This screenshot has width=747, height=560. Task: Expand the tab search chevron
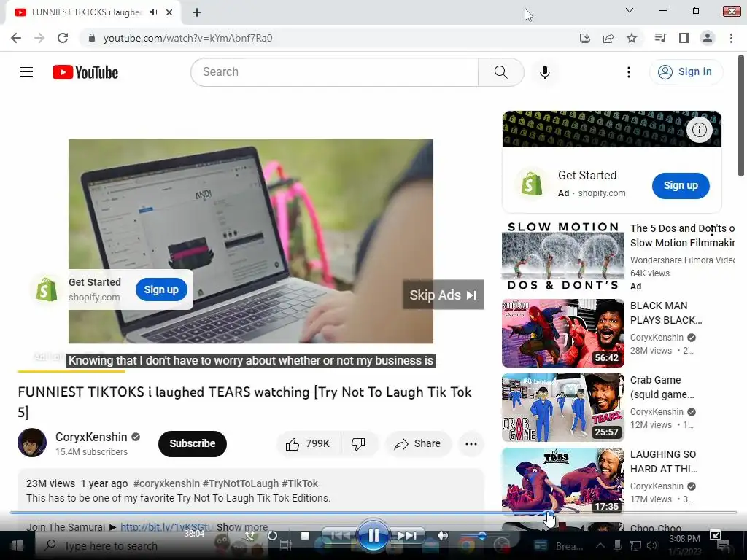630,10
